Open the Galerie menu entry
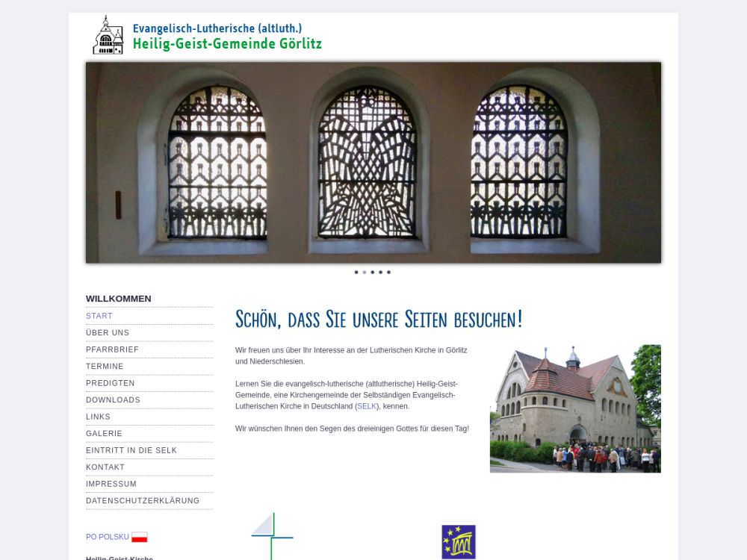The height and width of the screenshot is (560, 747). (104, 434)
